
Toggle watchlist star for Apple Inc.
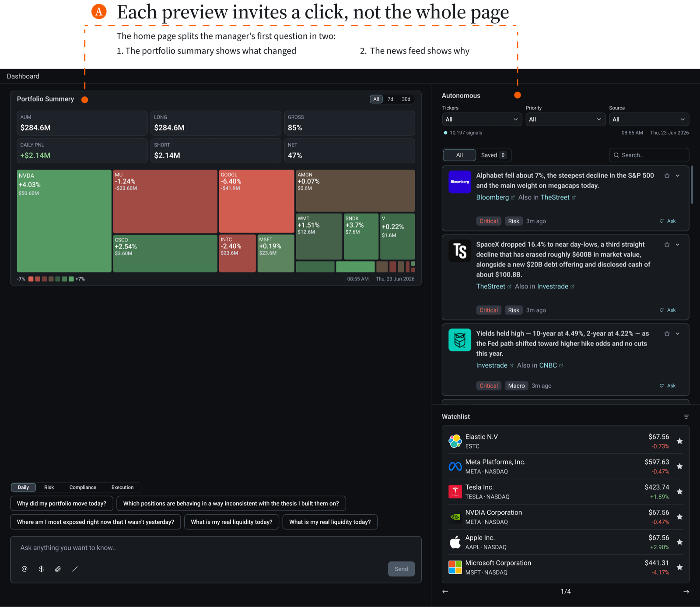coord(679,542)
